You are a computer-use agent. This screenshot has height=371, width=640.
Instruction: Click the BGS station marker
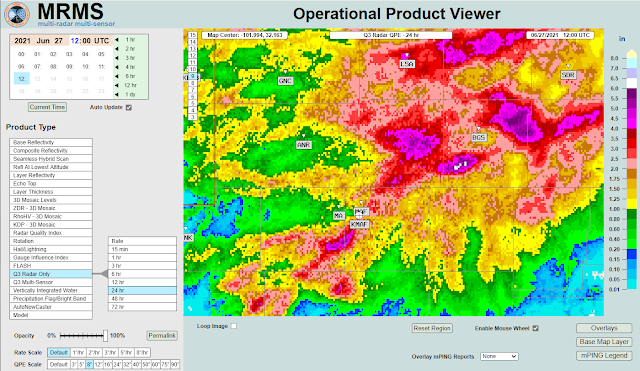(478, 138)
